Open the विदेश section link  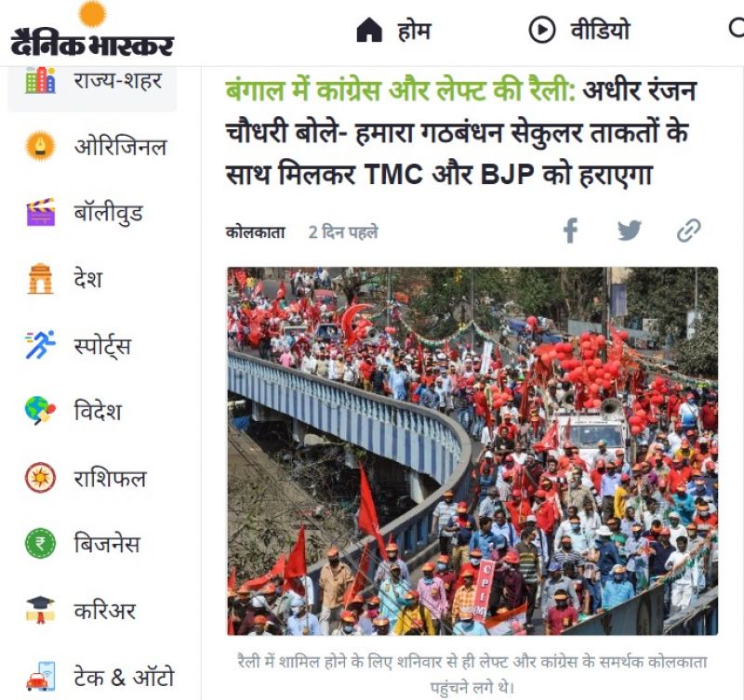[x=98, y=411]
